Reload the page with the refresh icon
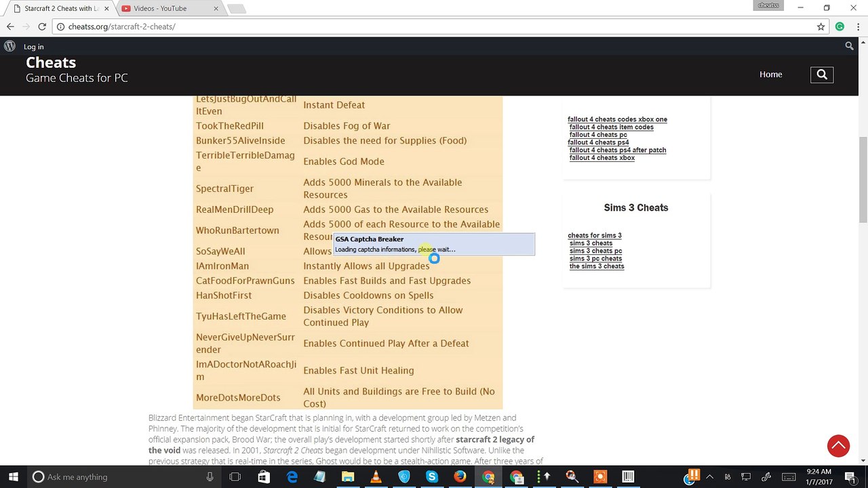Viewport: 868px width, 488px height. click(x=42, y=26)
